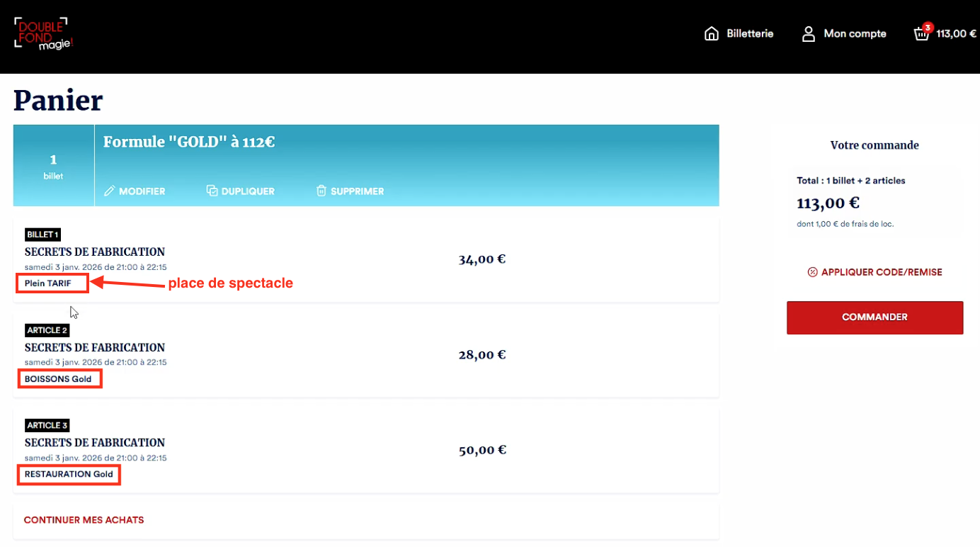
Task: Click the Billet 1 black label
Action: [43, 235]
